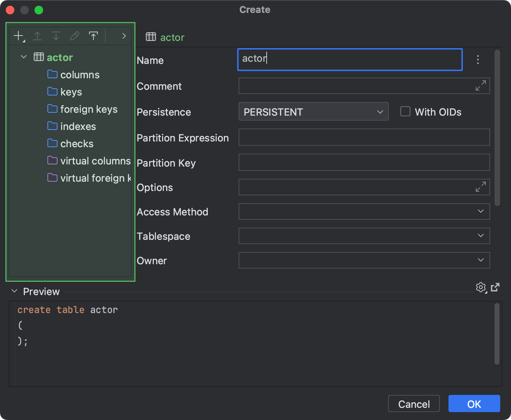Enable the With OIDs checkbox
This screenshot has height=420, width=511.
[x=405, y=111]
